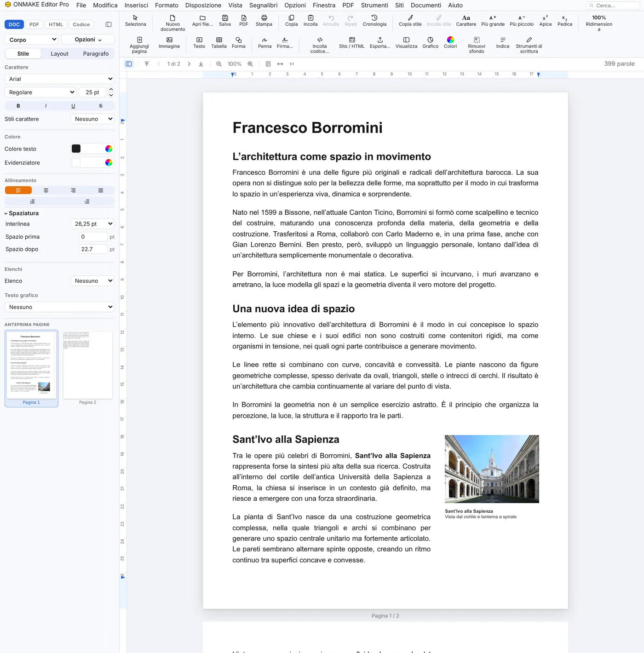Collapse the Spaziatura section
This screenshot has height=653, width=644.
click(x=22, y=213)
